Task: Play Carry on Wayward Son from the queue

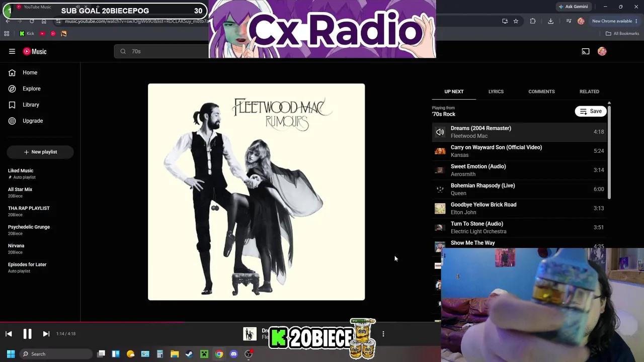Action: tap(519, 151)
